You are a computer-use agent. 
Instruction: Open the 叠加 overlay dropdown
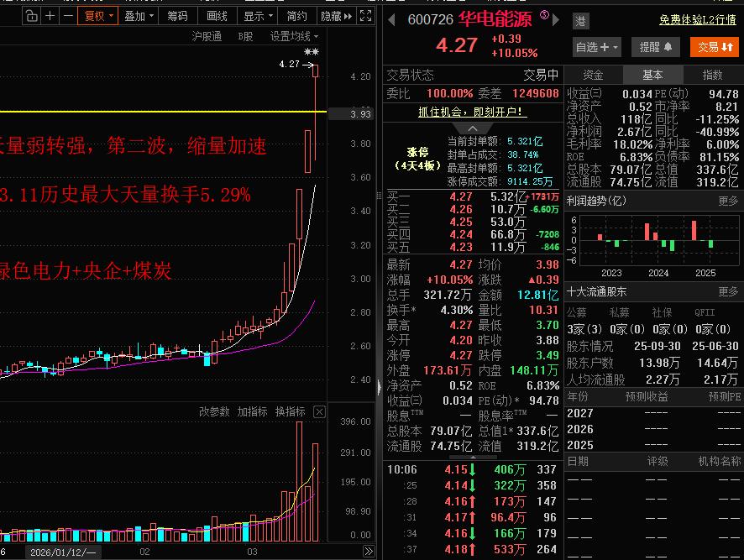139,15
